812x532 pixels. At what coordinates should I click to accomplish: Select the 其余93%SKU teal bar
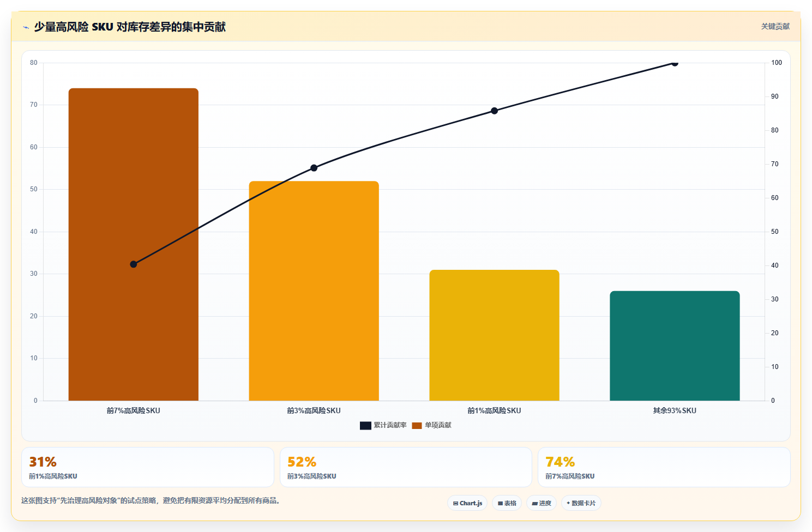(675, 346)
